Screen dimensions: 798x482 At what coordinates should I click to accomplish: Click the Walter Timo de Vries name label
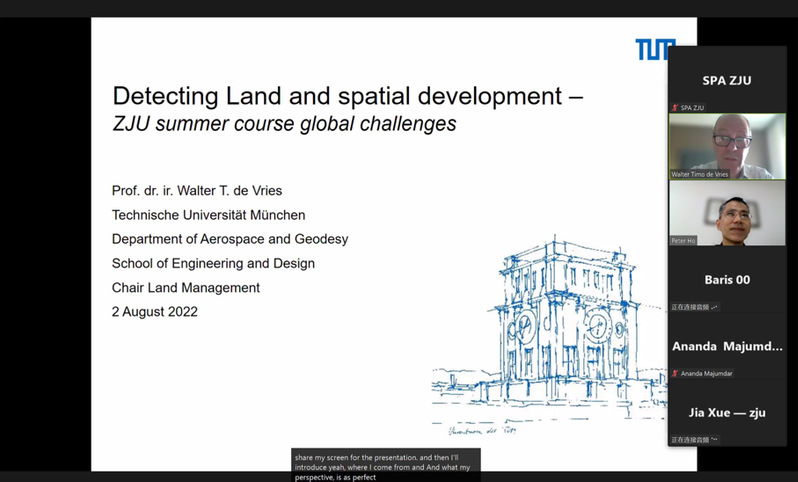[x=707, y=174]
